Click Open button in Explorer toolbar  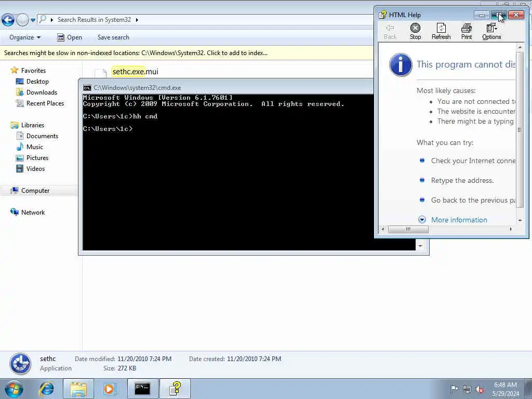(70, 37)
